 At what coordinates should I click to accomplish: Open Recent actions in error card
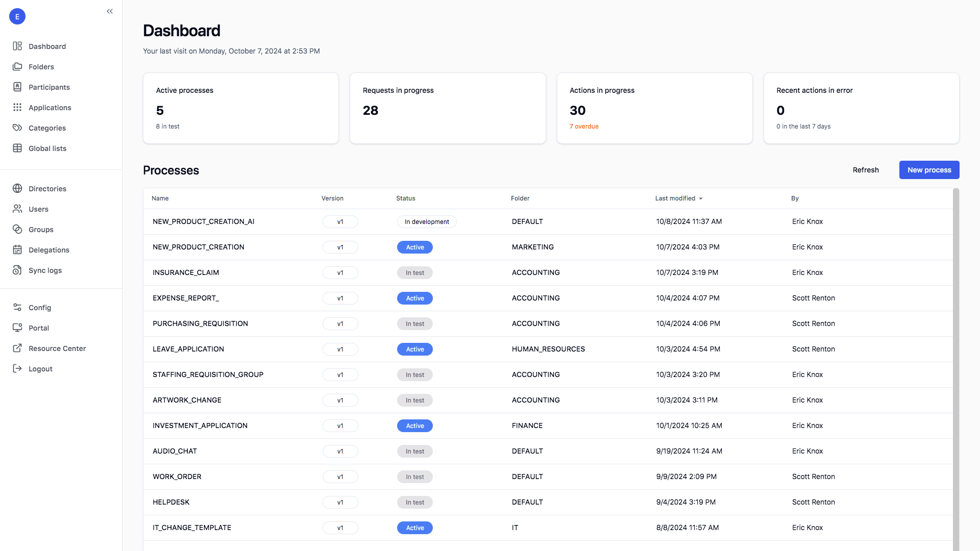[861, 108]
